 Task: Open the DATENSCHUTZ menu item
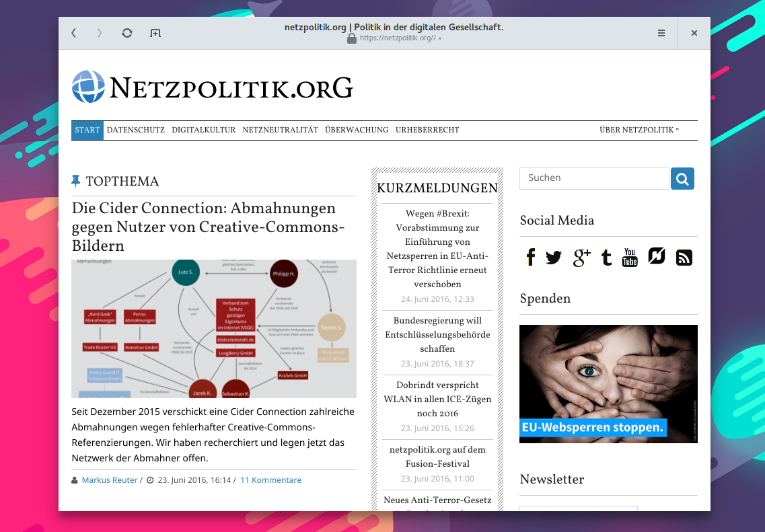pyautogui.click(x=136, y=130)
